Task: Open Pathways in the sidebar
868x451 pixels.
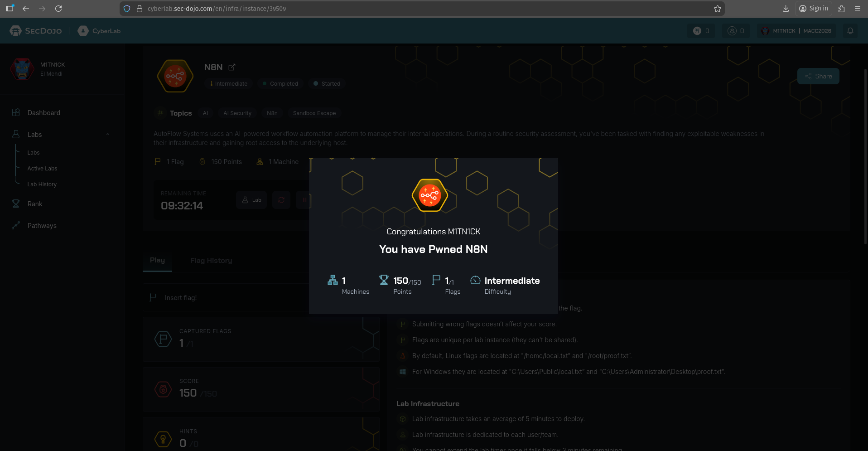Action: tap(42, 226)
